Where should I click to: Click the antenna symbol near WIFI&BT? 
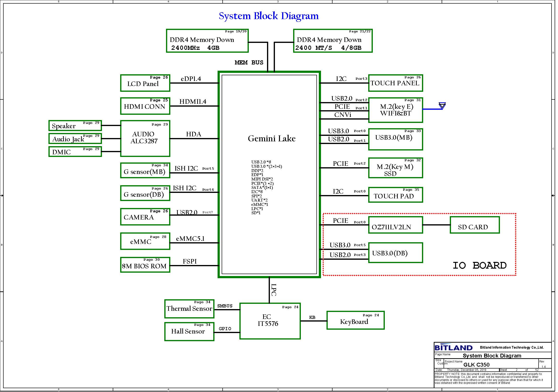[442, 106]
